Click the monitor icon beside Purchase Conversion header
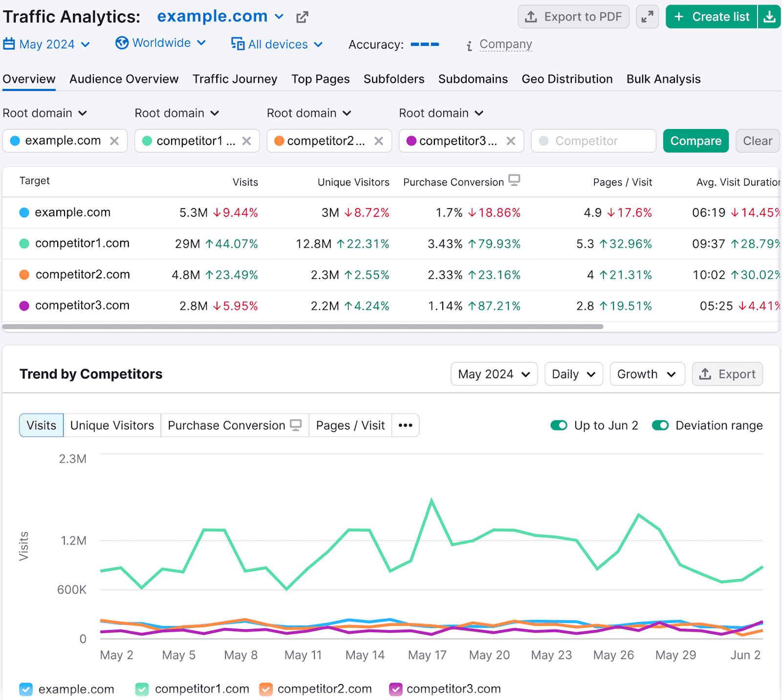This screenshot has width=782, height=700. [514, 180]
